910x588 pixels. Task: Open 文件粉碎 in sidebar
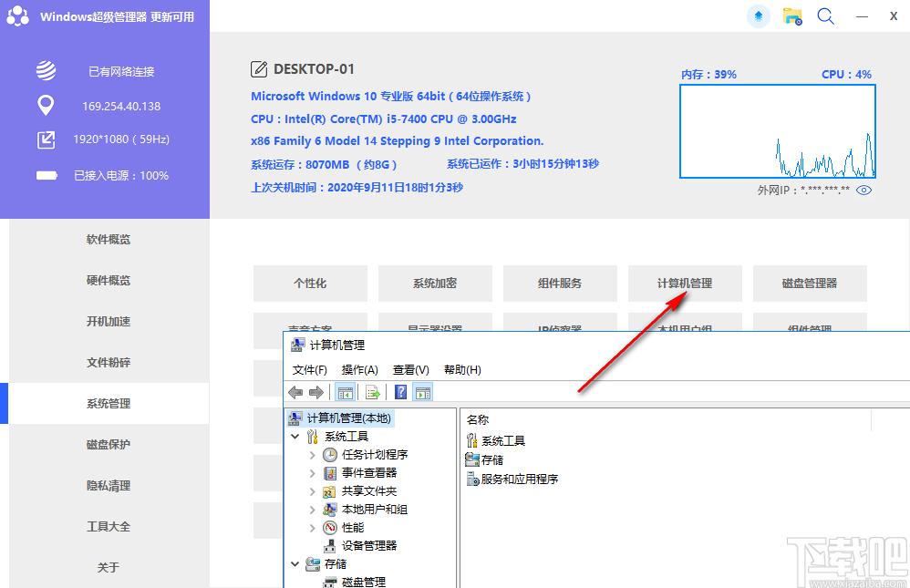[109, 362]
